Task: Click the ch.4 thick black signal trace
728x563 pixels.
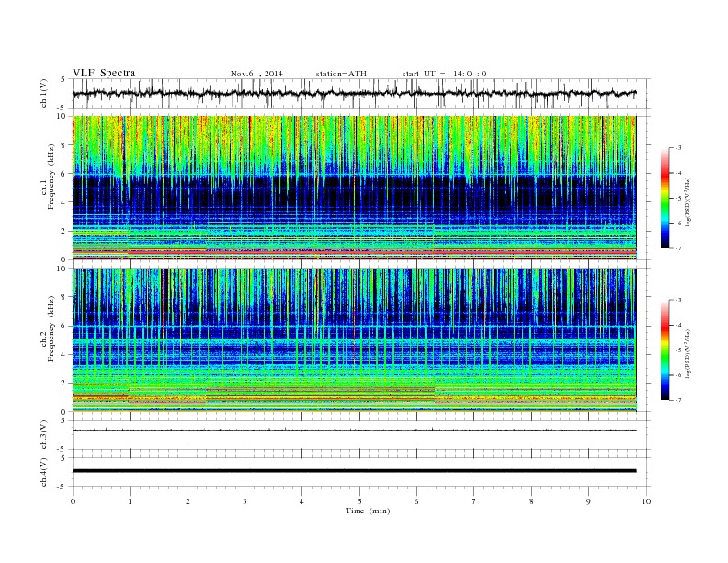Action: pyautogui.click(x=354, y=471)
